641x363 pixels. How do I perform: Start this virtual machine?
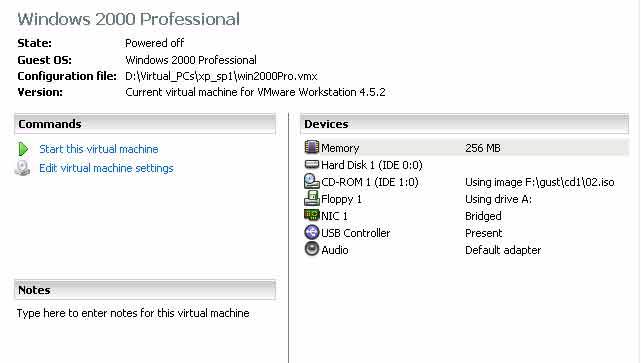click(99, 149)
